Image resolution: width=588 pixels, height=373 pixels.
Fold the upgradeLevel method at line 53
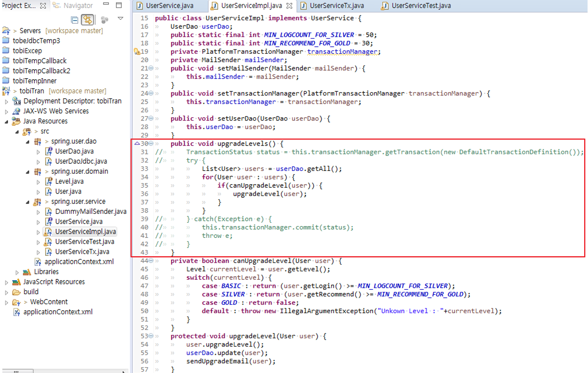151,336
